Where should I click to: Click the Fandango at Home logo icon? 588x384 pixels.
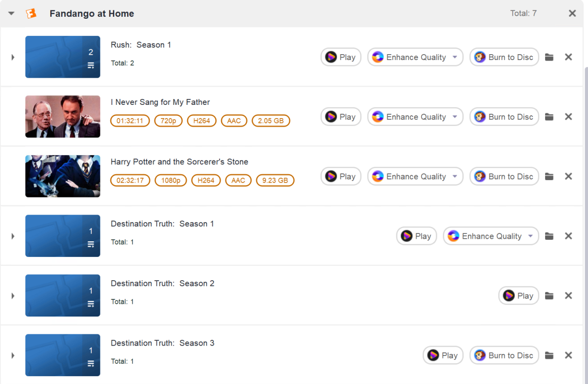pos(31,13)
